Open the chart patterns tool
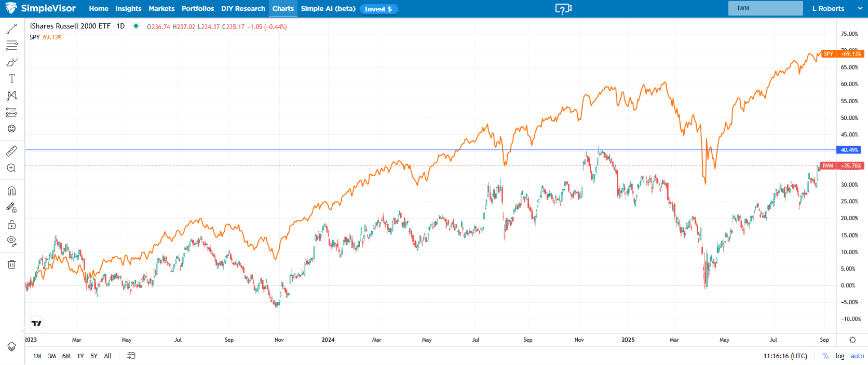Viewport: 868px width, 365px height. coord(11,95)
